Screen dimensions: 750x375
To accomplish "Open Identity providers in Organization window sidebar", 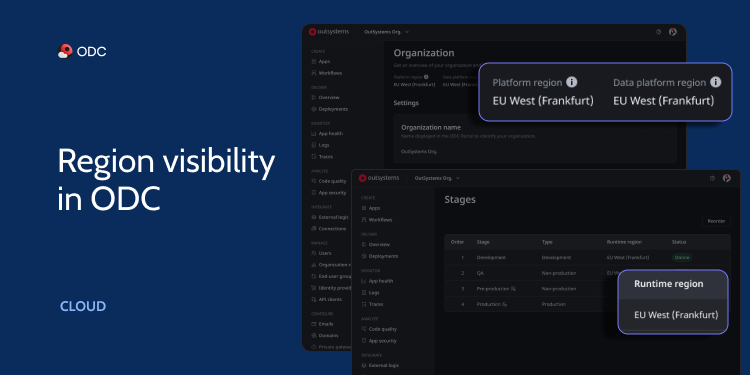I will coord(331,288).
